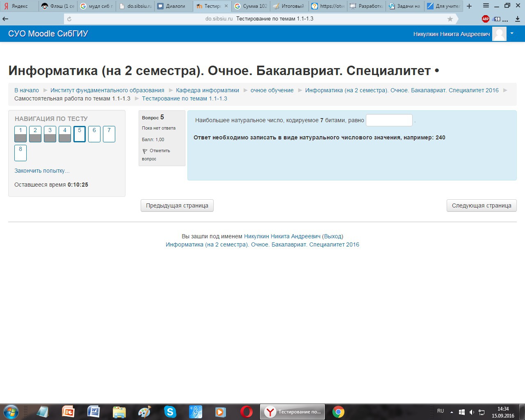Screen dimensions: 525x420
Task: Reload page with refresh icon
Action: point(69,19)
